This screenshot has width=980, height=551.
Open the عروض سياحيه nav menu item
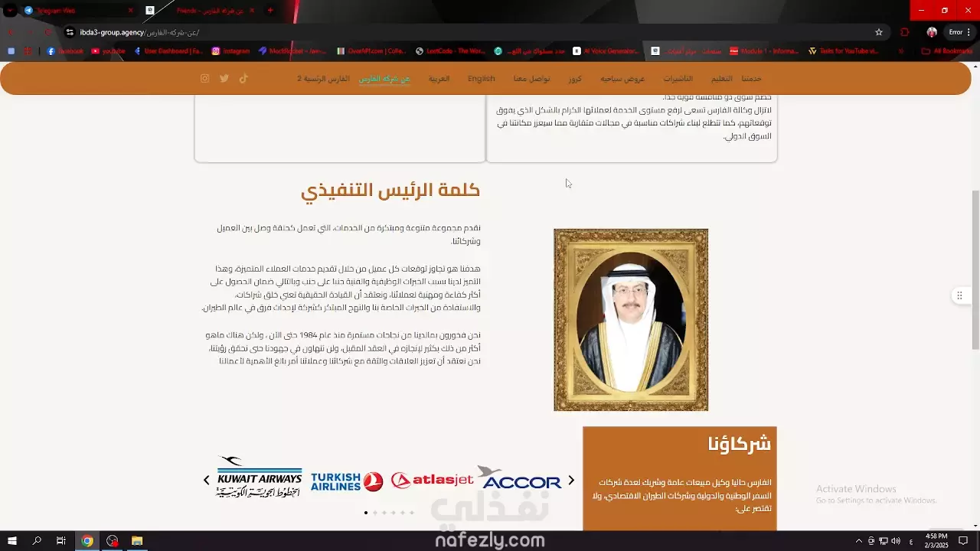[622, 79]
